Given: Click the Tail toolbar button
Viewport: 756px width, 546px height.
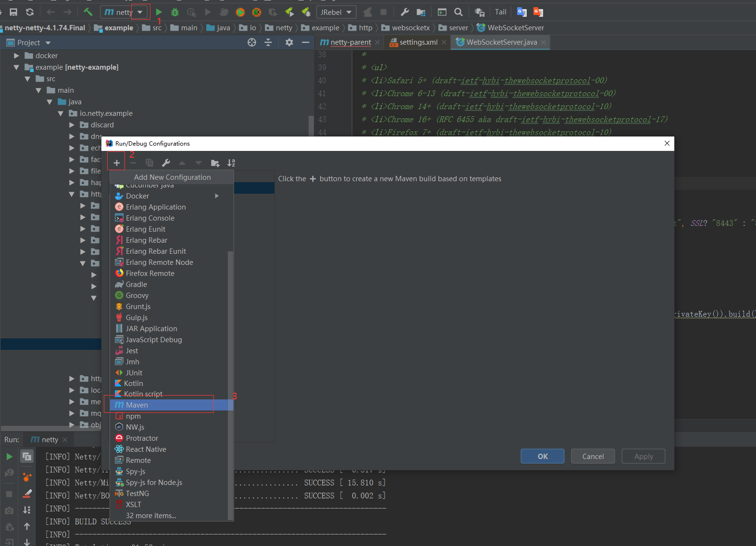Looking at the screenshot, I should pos(501,12).
